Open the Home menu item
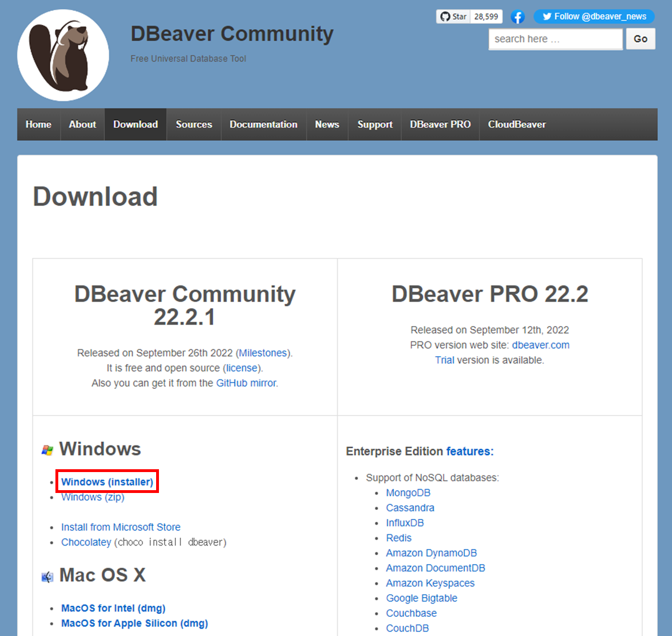The image size is (672, 636). [38, 124]
